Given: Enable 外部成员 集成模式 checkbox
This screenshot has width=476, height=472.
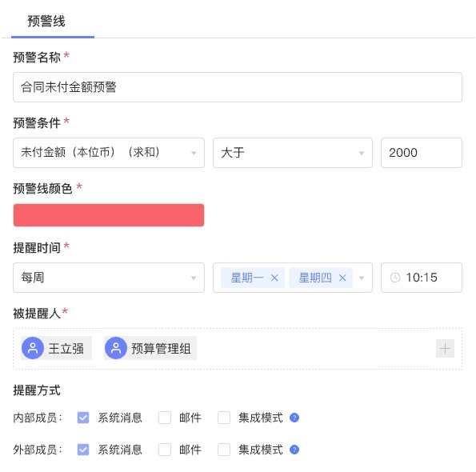Looking at the screenshot, I should point(224,450).
